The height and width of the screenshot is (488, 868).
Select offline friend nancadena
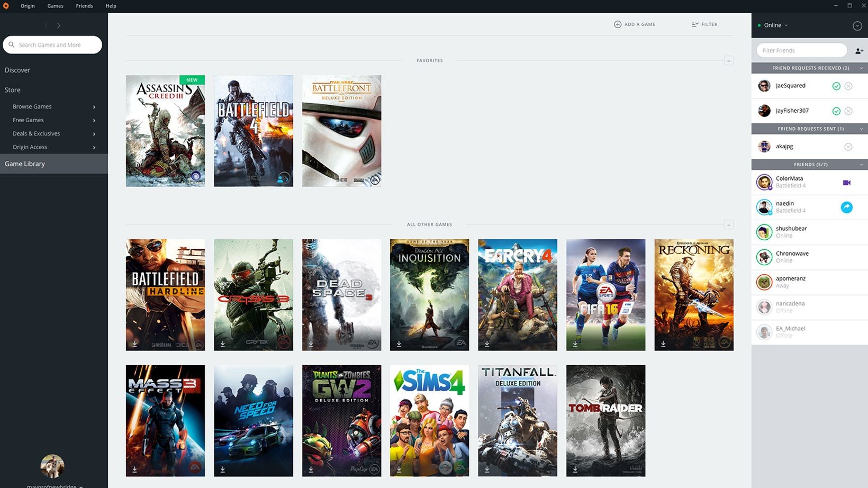pyautogui.click(x=810, y=307)
